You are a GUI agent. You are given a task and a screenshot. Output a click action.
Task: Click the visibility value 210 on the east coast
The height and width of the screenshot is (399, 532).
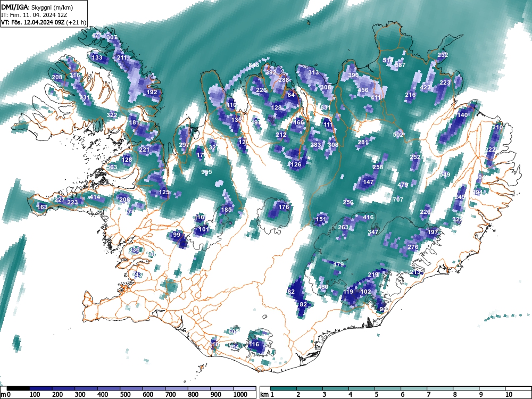point(497,127)
